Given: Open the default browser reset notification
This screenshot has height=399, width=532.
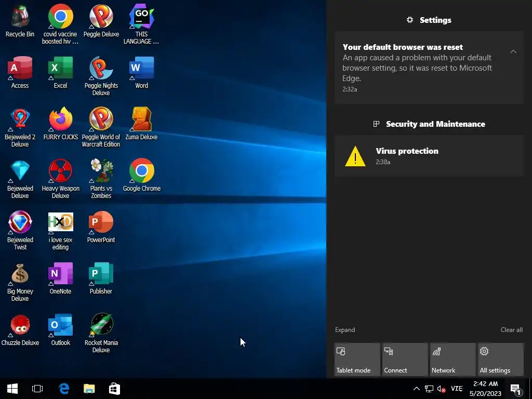Looking at the screenshot, I should point(429,68).
